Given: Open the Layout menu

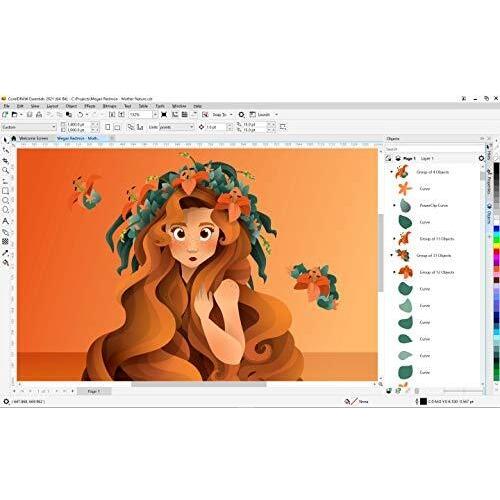Looking at the screenshot, I should pos(52,106).
